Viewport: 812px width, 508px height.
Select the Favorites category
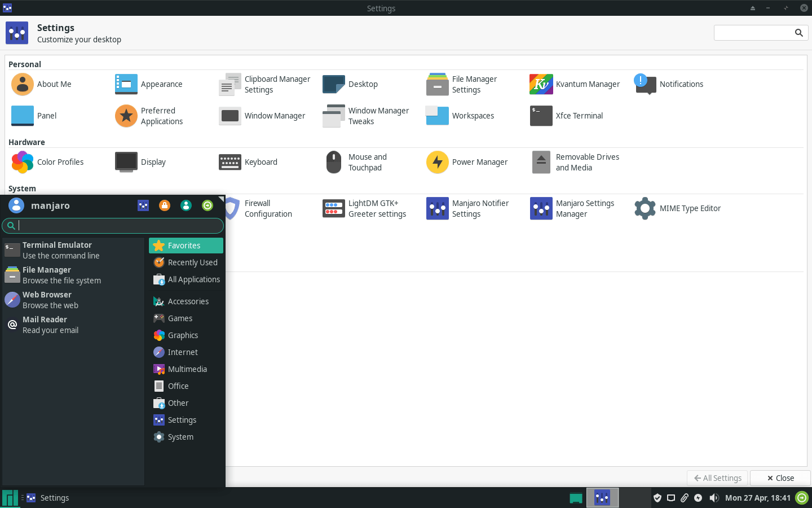(x=186, y=246)
